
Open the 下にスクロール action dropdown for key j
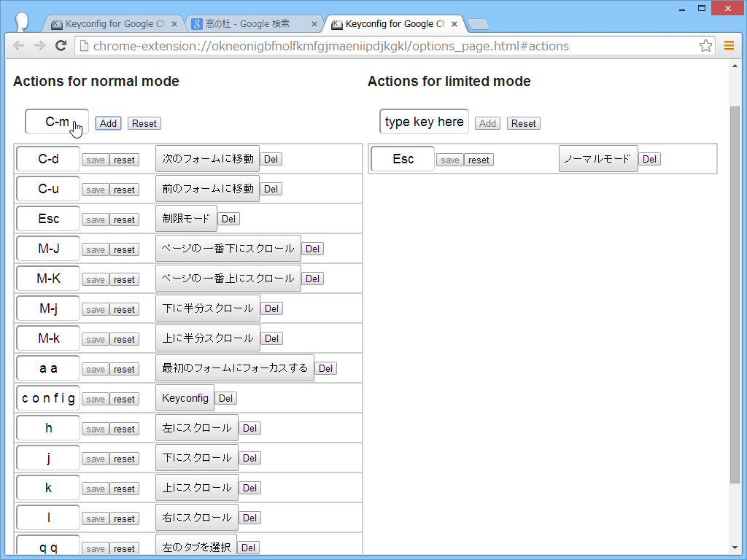(x=197, y=458)
